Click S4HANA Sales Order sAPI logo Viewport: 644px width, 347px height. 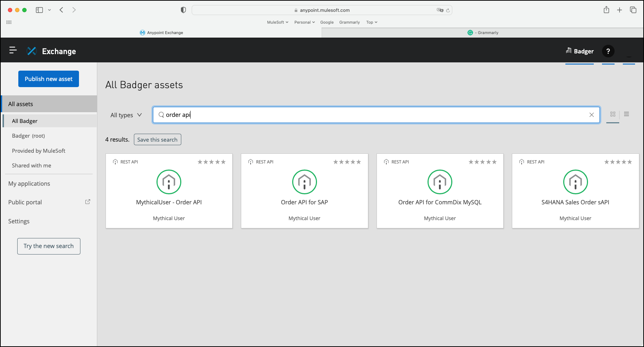click(575, 182)
